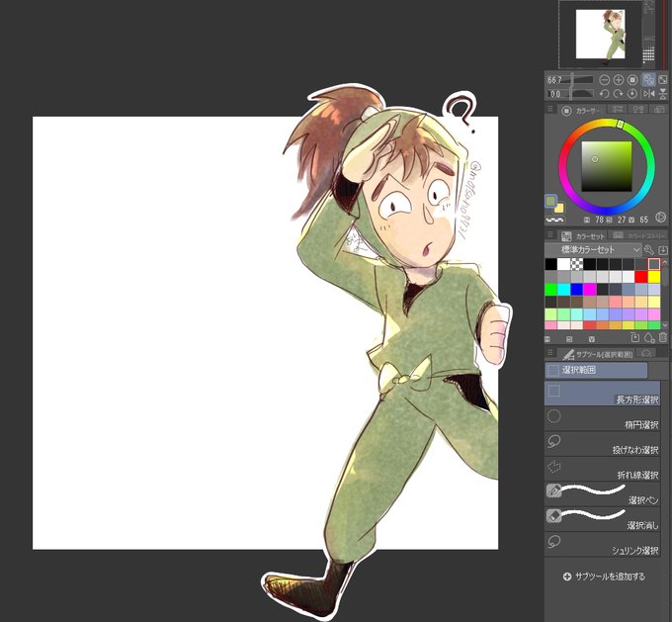The width and height of the screenshot is (672, 622).
Task: Select the 選択ペン selection pen tool
Action: point(602,494)
